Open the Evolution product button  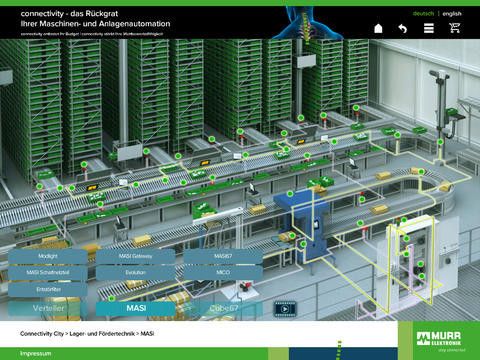(x=136, y=272)
